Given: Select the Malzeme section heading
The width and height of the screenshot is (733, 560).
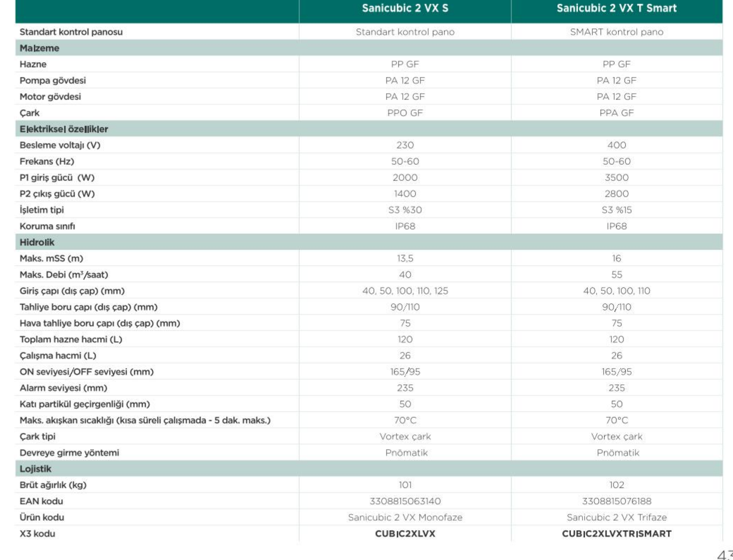Looking at the screenshot, I should (x=39, y=48).
